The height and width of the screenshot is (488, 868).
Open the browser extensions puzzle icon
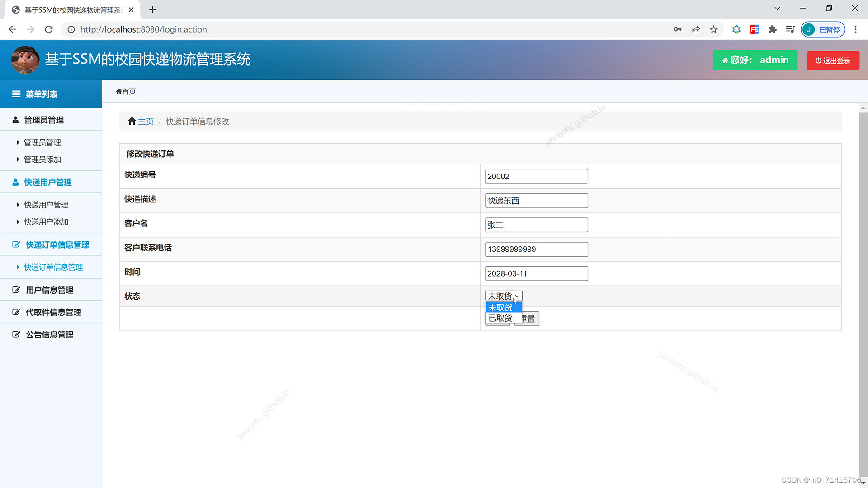pyautogui.click(x=772, y=30)
